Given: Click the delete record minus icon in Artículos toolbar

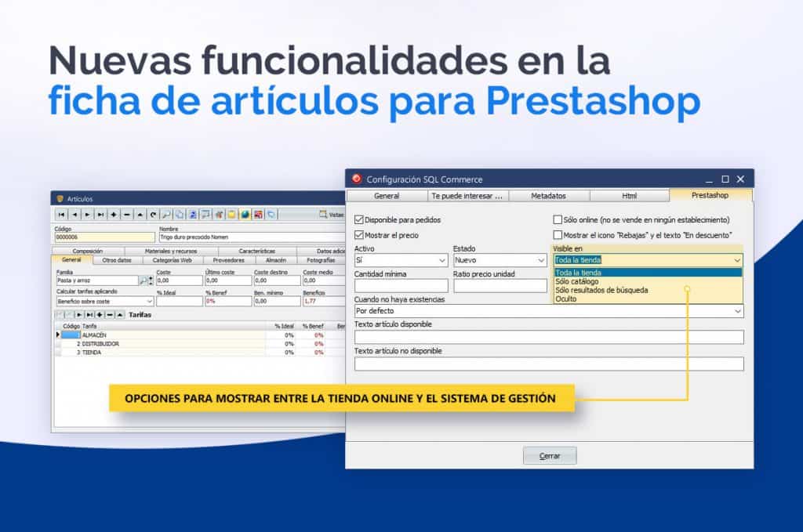Looking at the screenshot, I should (127, 214).
